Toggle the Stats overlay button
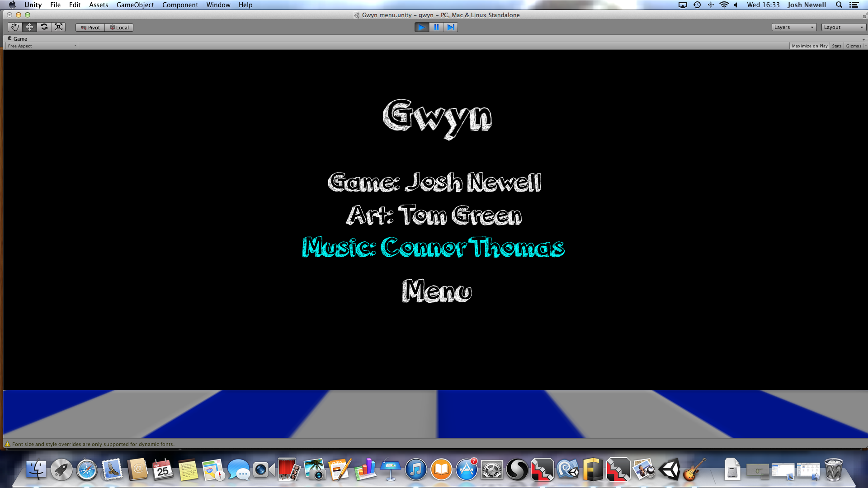868x488 pixels. (x=837, y=46)
